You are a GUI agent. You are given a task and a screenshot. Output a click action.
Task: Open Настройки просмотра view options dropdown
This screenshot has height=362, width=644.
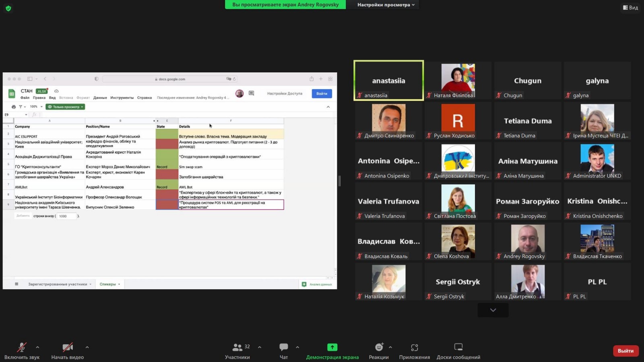click(386, 5)
